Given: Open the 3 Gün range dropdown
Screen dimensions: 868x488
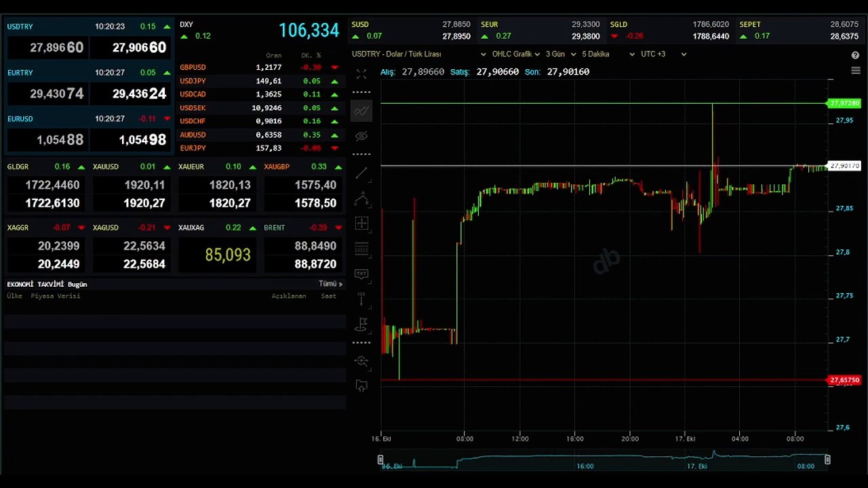Looking at the screenshot, I should point(561,54).
